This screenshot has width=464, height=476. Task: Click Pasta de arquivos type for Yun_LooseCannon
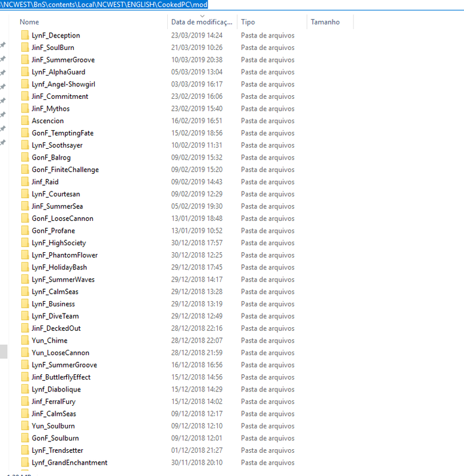click(x=268, y=352)
